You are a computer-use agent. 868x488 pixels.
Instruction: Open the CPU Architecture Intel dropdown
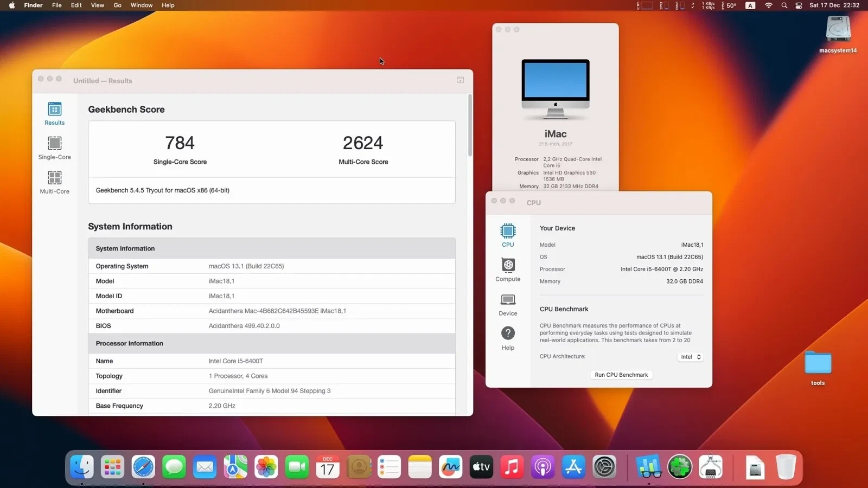click(x=690, y=357)
